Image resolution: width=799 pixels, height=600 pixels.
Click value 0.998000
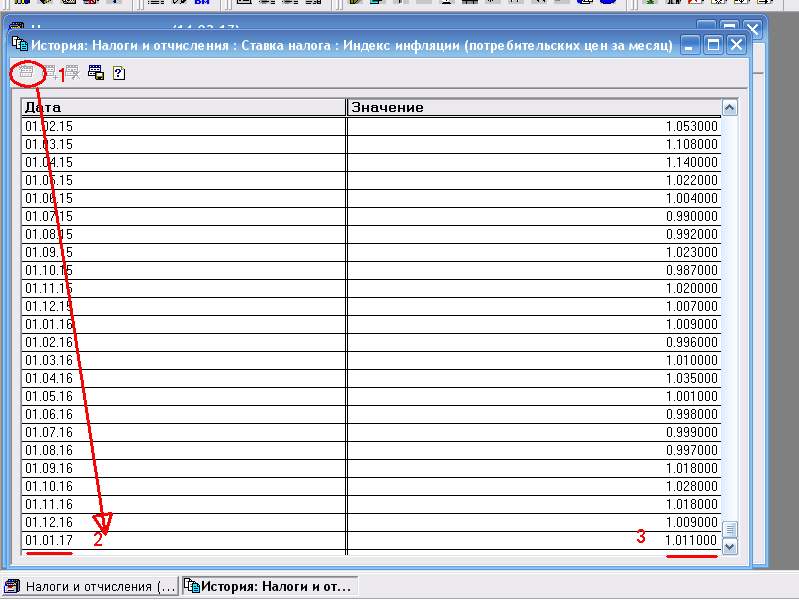click(x=691, y=414)
